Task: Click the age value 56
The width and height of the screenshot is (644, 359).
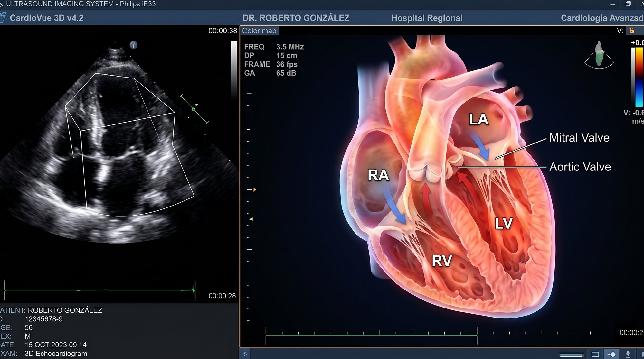Action: pos(29,327)
